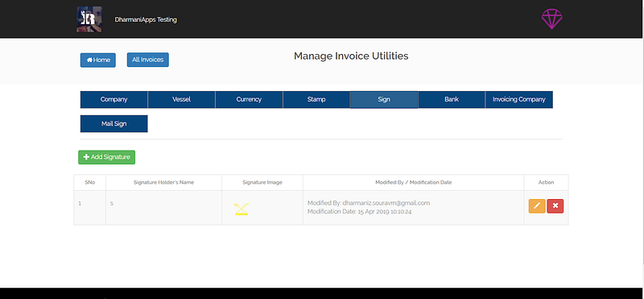Go to Invoicing Company tab
This screenshot has height=299, width=644.
tap(519, 99)
